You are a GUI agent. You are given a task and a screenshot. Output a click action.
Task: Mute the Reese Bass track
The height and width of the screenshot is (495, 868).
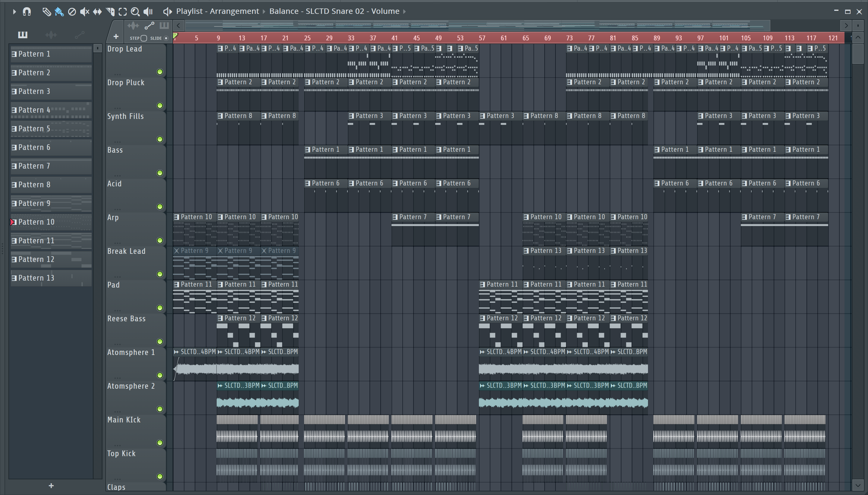(x=159, y=341)
